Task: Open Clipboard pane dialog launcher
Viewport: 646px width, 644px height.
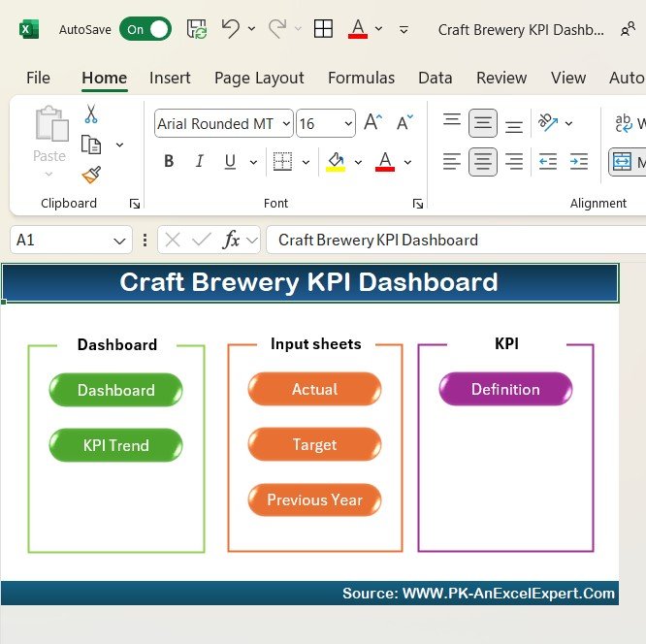Action: [x=134, y=204]
